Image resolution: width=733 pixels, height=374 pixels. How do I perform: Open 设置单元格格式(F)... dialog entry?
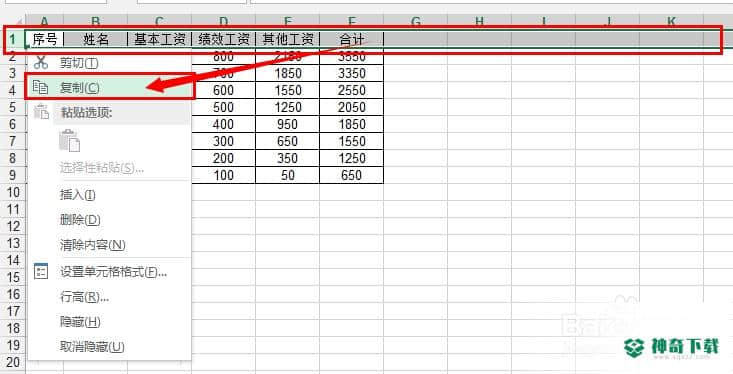pyautogui.click(x=113, y=272)
